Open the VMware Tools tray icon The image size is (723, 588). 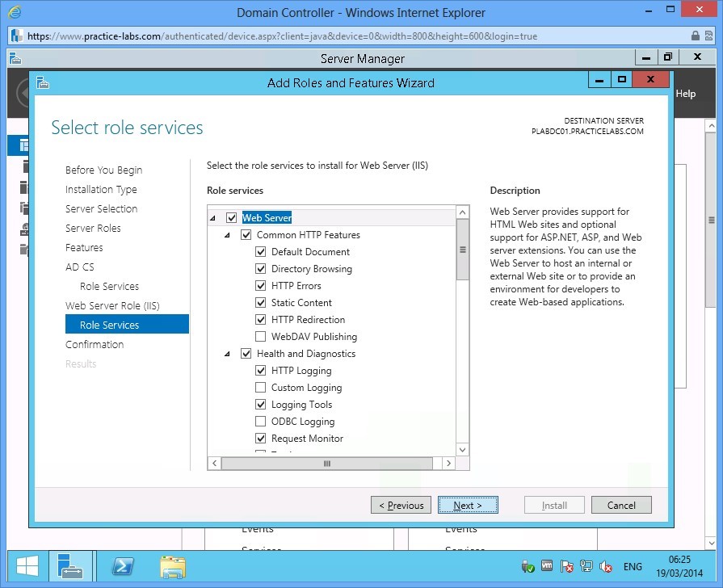tap(547, 566)
